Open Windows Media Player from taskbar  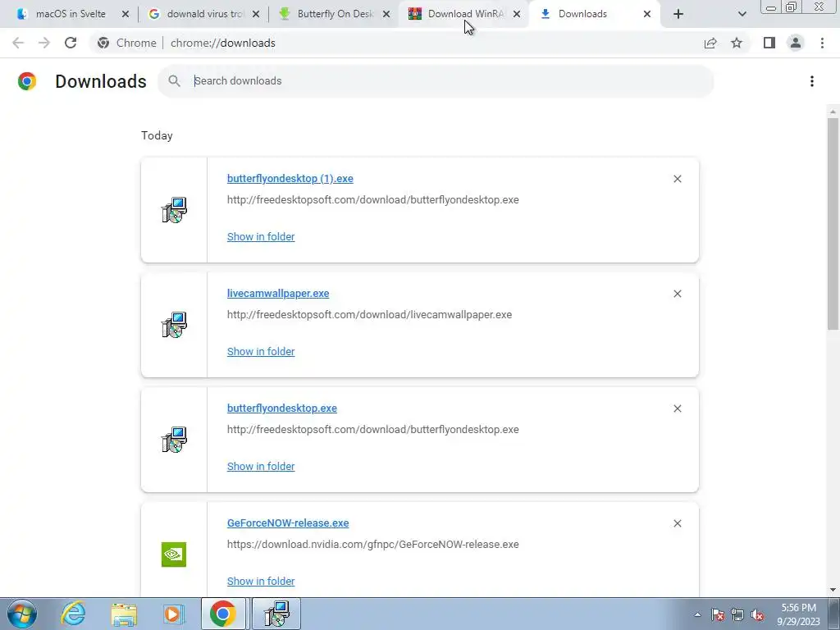point(172,614)
